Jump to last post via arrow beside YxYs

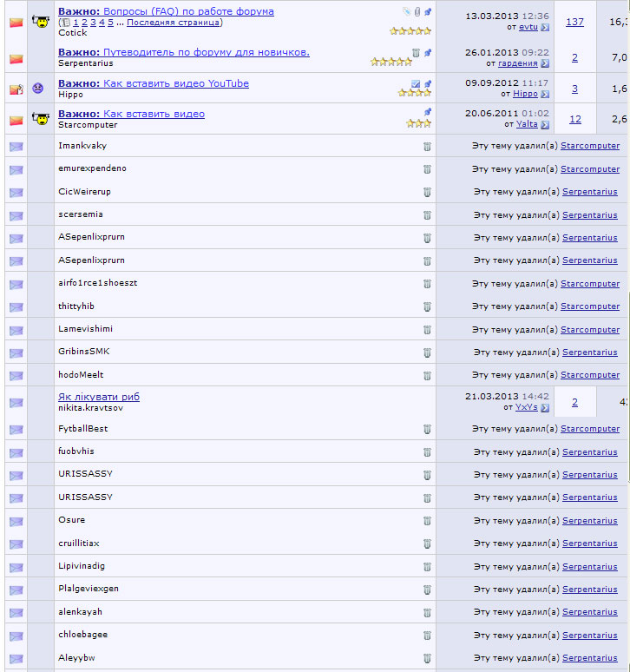pos(545,407)
